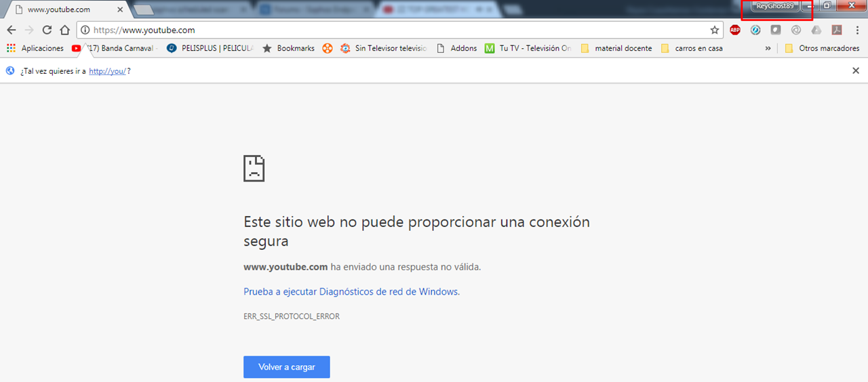View site information icon in address bar
Screen dimensions: 868x382
click(85, 30)
